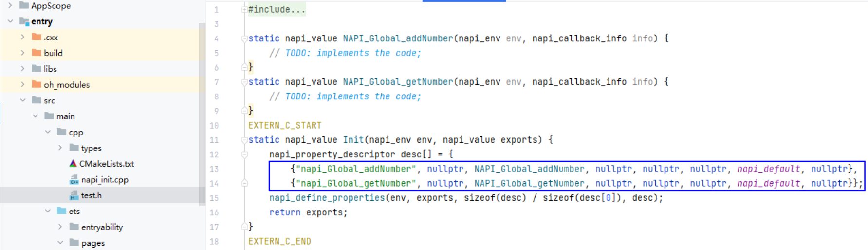Viewport: 868px width, 250px height.
Task: Click napi_default on line 14
Action: 769,184
